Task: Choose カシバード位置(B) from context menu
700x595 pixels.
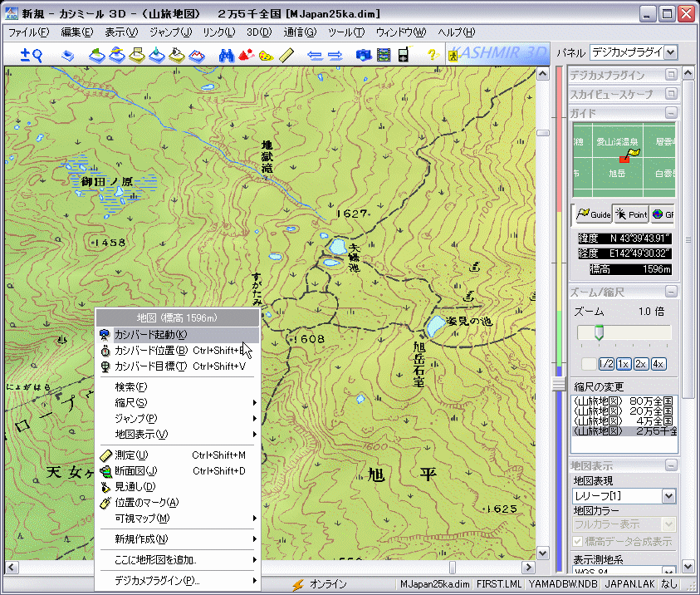Action: [178, 350]
